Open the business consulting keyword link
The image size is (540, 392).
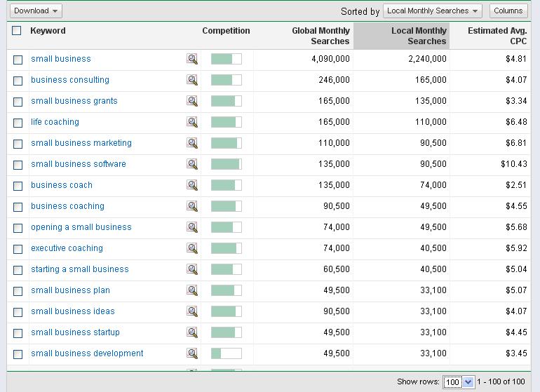pos(70,80)
